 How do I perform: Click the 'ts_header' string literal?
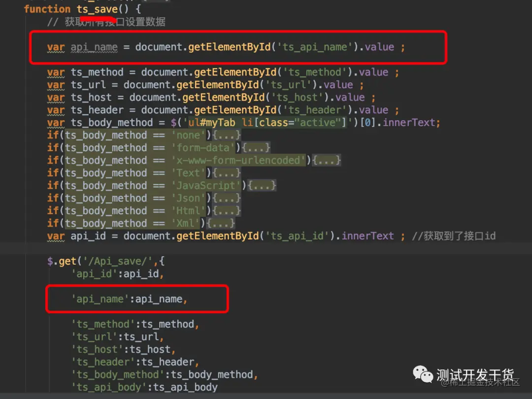point(315,110)
